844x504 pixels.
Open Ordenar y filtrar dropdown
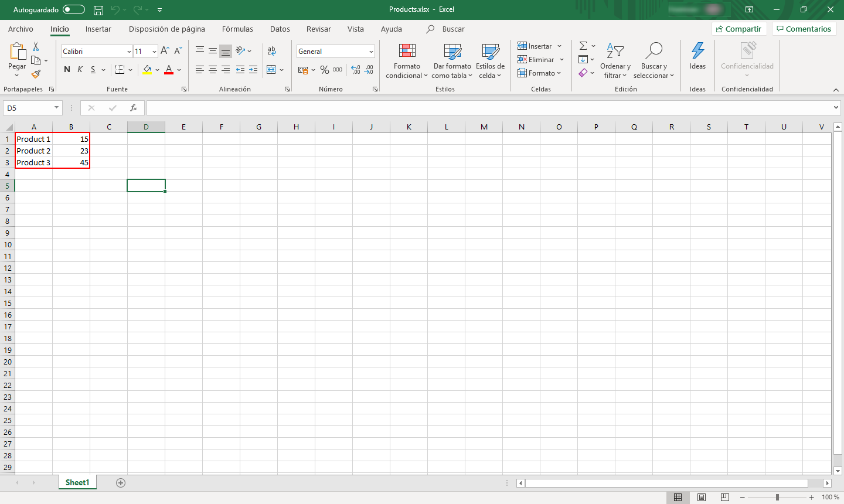tap(615, 61)
